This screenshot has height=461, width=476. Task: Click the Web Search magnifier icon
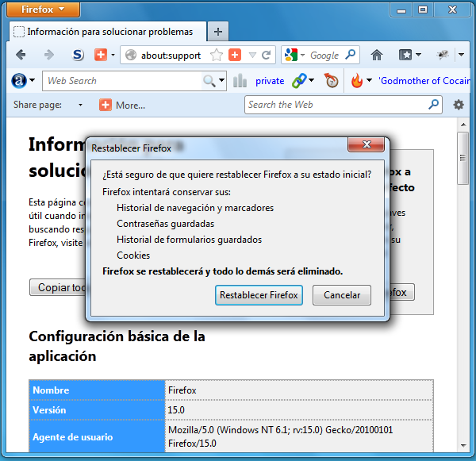209,81
